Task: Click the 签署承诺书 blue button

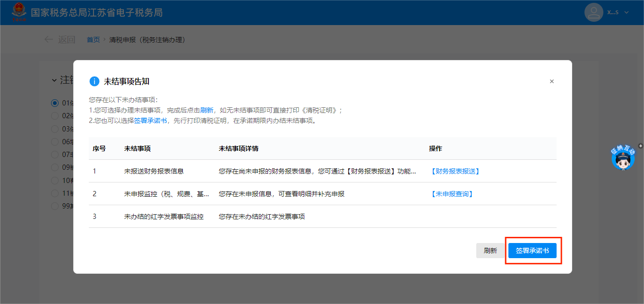Action: pos(532,251)
